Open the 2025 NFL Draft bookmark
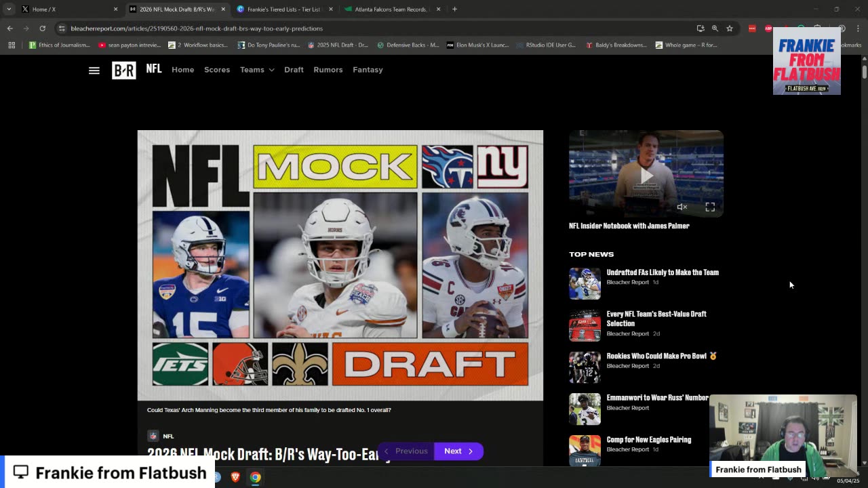The image size is (868, 488). (x=338, y=45)
